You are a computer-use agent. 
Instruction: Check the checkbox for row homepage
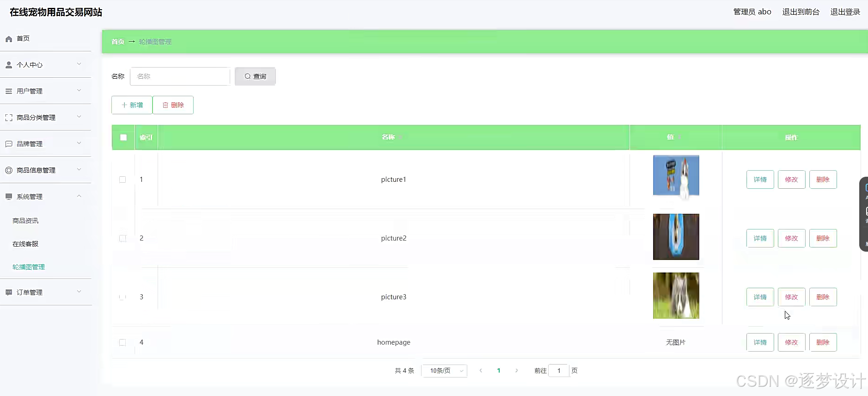coord(122,342)
